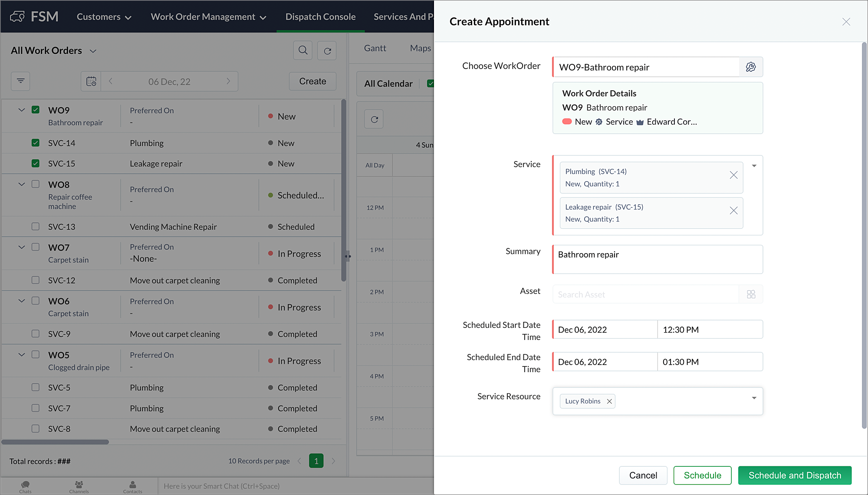Click the Schedule and Dispatch button
Screen dimensions: 868x495
pyautogui.click(x=795, y=475)
